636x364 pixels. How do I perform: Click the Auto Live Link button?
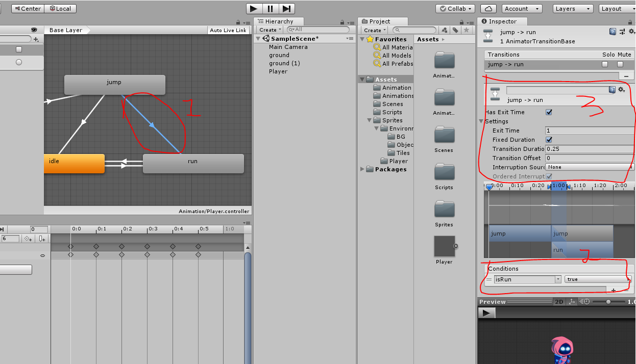228,30
